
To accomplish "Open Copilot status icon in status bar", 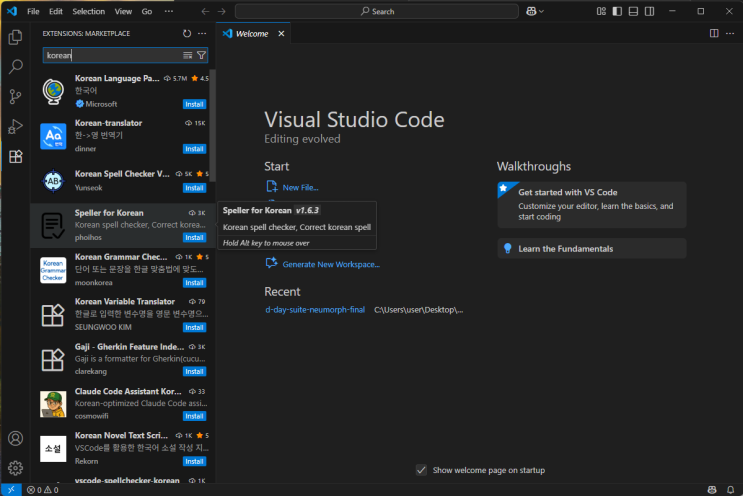I will tap(712, 490).
